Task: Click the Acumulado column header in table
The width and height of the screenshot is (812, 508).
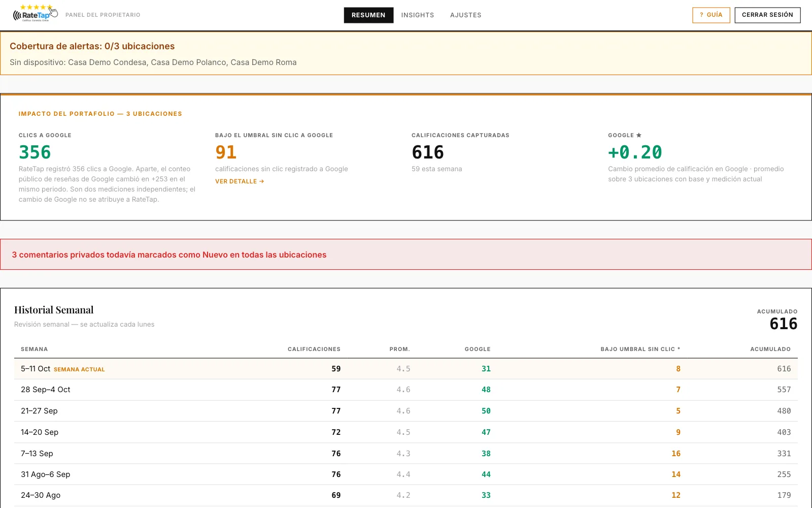Action: coord(770,349)
